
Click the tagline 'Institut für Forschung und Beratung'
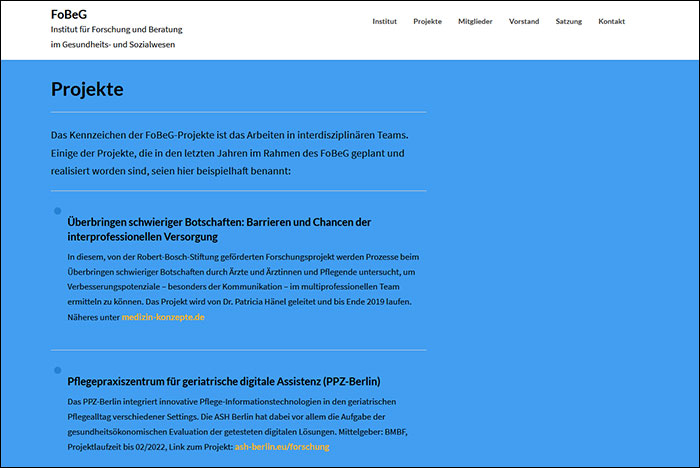pos(117,29)
